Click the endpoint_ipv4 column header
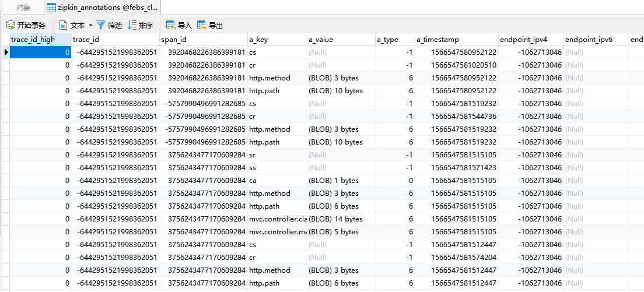The width and height of the screenshot is (644, 292). pos(531,40)
